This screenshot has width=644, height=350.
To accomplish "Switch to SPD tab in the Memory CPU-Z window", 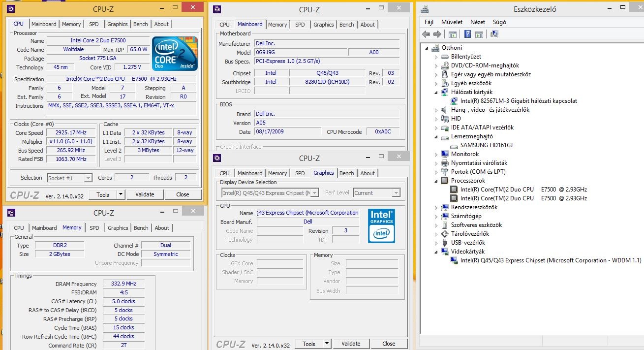I will coord(94,228).
